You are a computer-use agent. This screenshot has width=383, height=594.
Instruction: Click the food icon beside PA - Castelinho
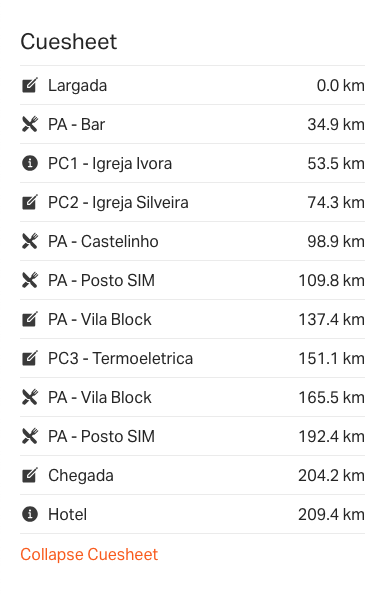pos(30,241)
